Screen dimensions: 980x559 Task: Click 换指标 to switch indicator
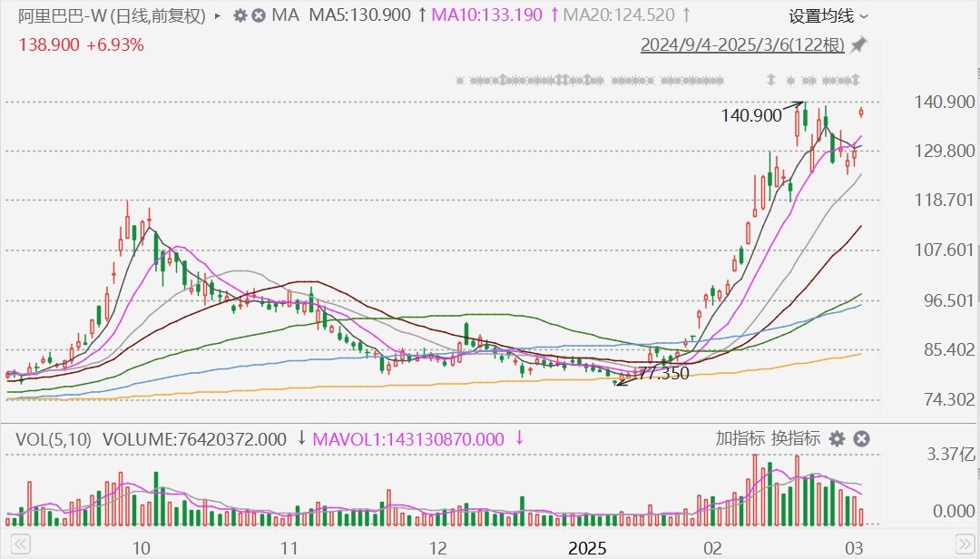(x=796, y=439)
